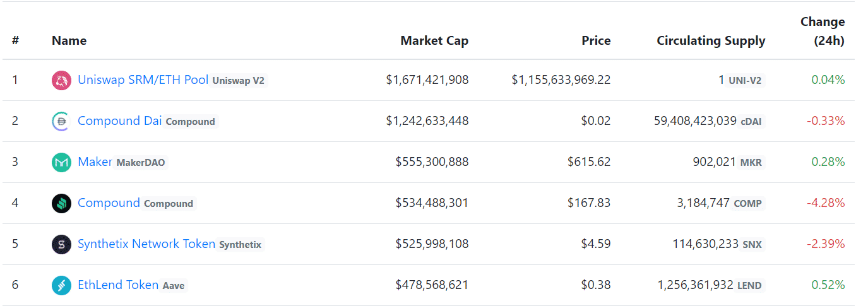Click the Compound Dai logo icon
This screenshot has height=306, width=868.
pos(61,121)
